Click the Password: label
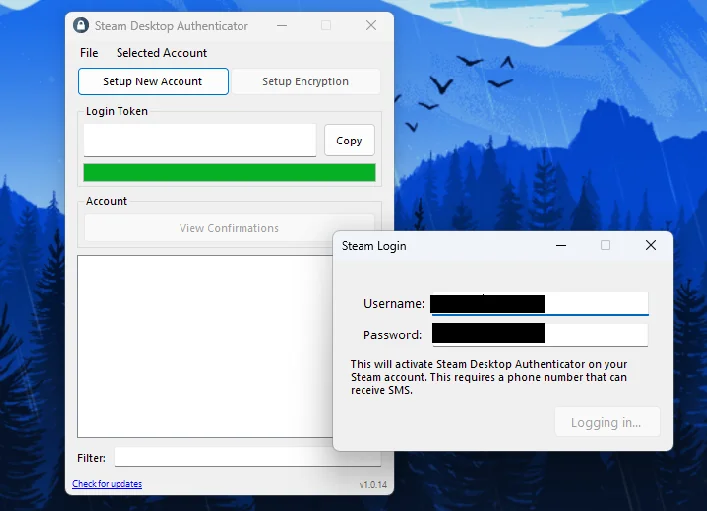 (x=392, y=335)
